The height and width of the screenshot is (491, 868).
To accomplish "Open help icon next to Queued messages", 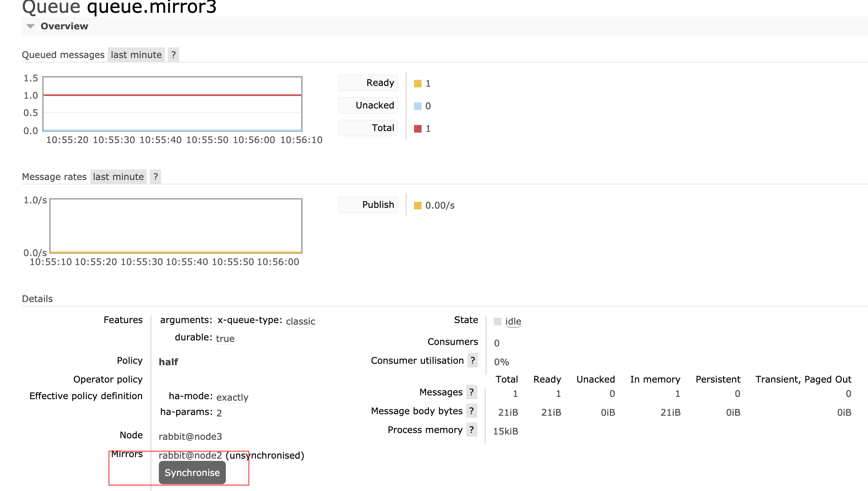I will point(173,55).
